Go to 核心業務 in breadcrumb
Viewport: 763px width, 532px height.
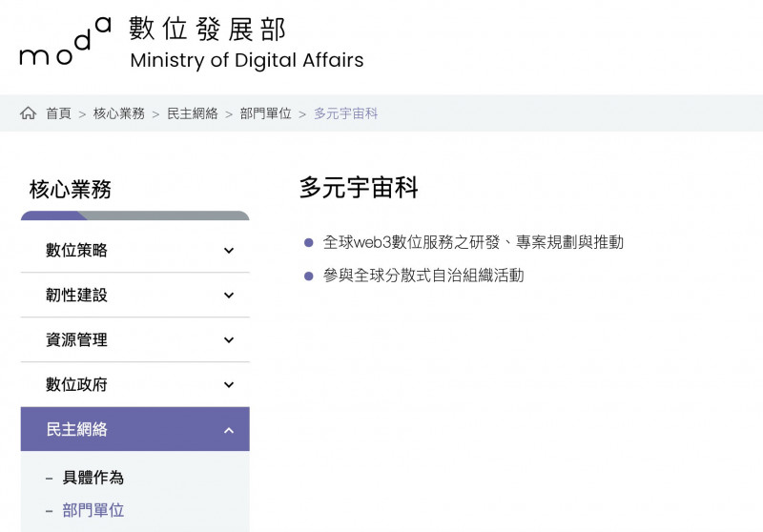[x=118, y=113]
